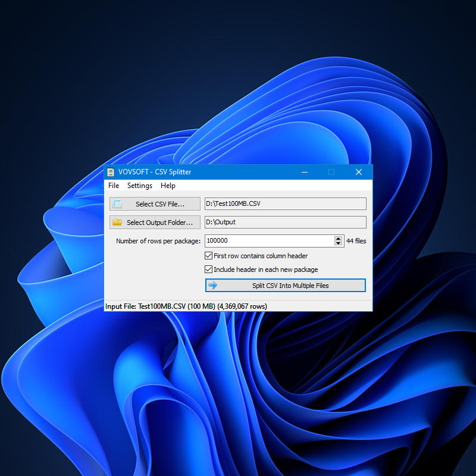
Task: Uncheck 'First row contains column header'
Action: pos(208,255)
